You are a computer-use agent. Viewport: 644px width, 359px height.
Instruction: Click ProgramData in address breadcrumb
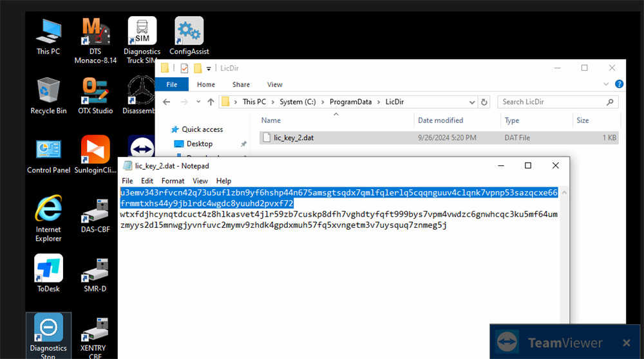click(350, 102)
